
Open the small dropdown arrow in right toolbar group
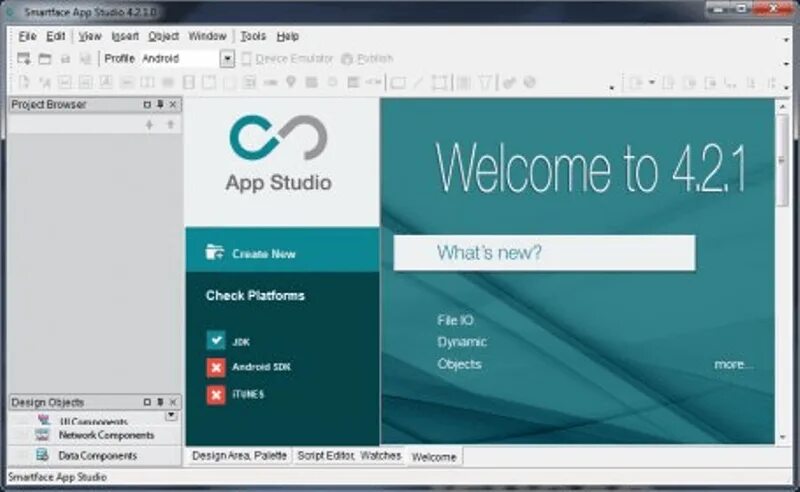[652, 82]
